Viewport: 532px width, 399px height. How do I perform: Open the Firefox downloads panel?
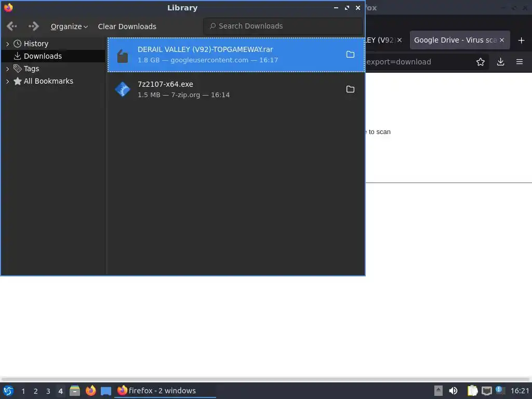point(500,62)
